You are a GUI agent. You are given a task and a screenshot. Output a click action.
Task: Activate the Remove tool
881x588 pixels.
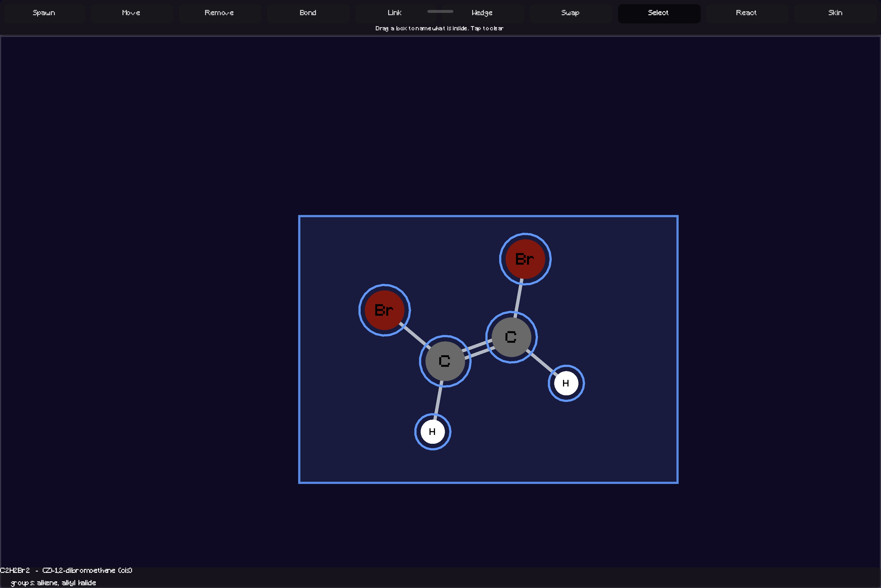coord(219,13)
